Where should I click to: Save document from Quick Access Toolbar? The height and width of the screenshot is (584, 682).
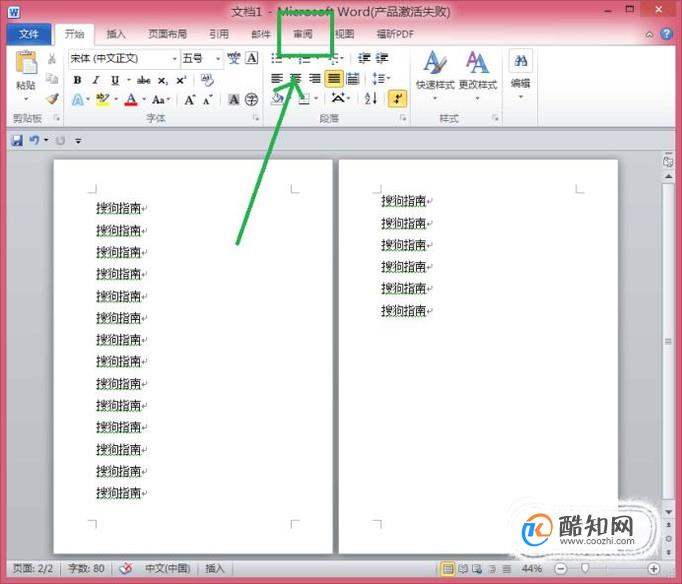coord(17,140)
